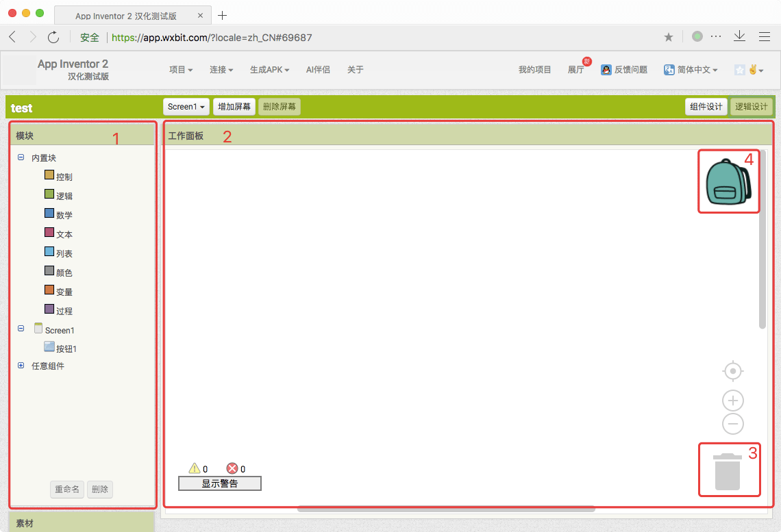The width and height of the screenshot is (781, 532).
Task: Click the AI伴侣 menu item
Action: point(318,70)
